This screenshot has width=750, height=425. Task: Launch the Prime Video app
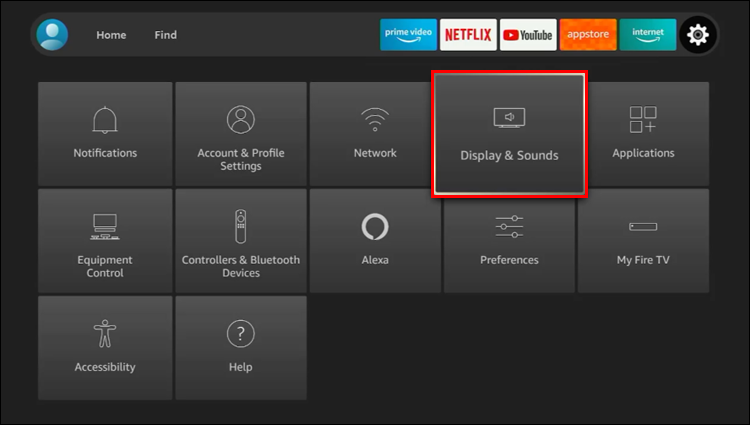(x=408, y=34)
